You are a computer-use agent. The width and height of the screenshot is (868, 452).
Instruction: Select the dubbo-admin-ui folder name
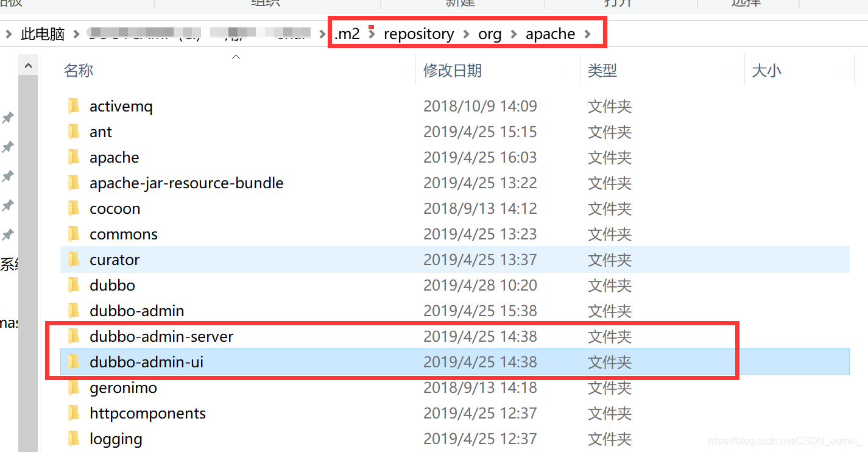pyautogui.click(x=146, y=362)
